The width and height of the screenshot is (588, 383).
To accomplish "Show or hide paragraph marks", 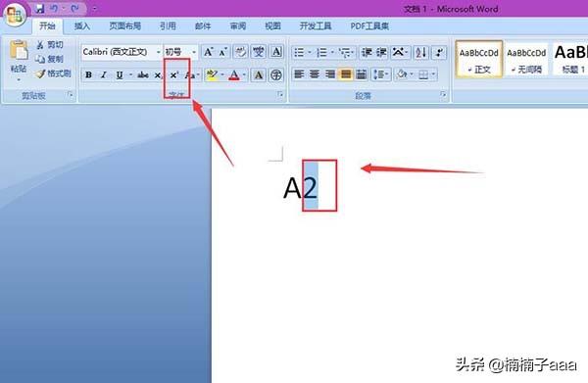I will 439,52.
